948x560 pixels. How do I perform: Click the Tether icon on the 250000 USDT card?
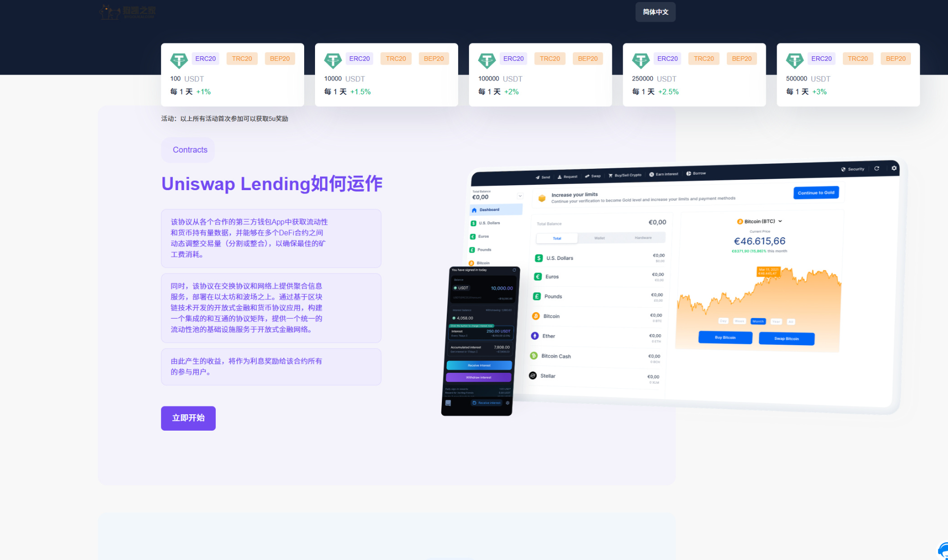[641, 60]
